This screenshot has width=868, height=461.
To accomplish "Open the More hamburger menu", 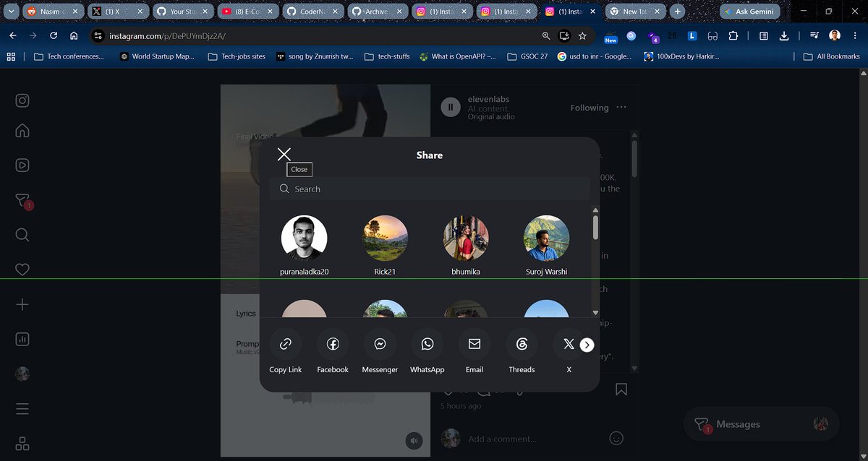I will [22, 408].
